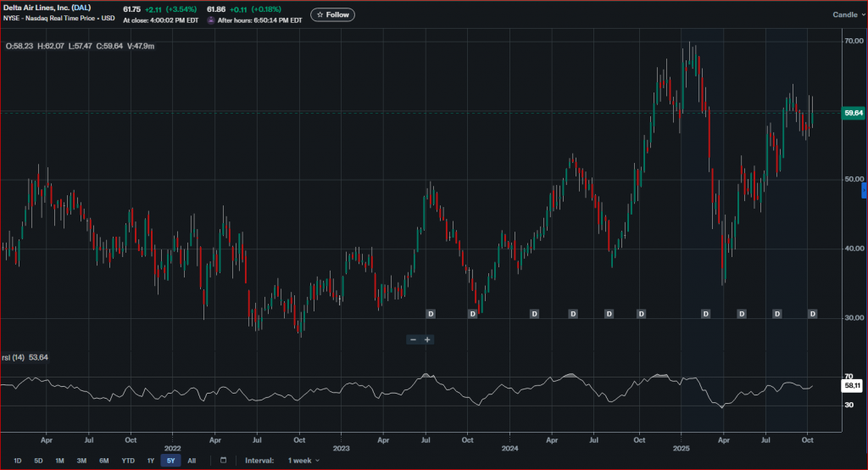868x470 pixels.
Task: Click the blue handle on price axis
Action: click(864, 192)
